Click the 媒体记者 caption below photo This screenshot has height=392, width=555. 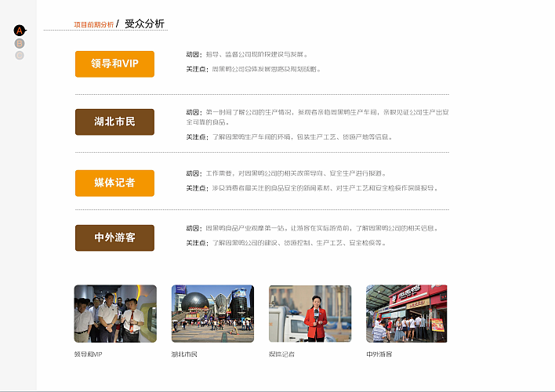click(281, 354)
